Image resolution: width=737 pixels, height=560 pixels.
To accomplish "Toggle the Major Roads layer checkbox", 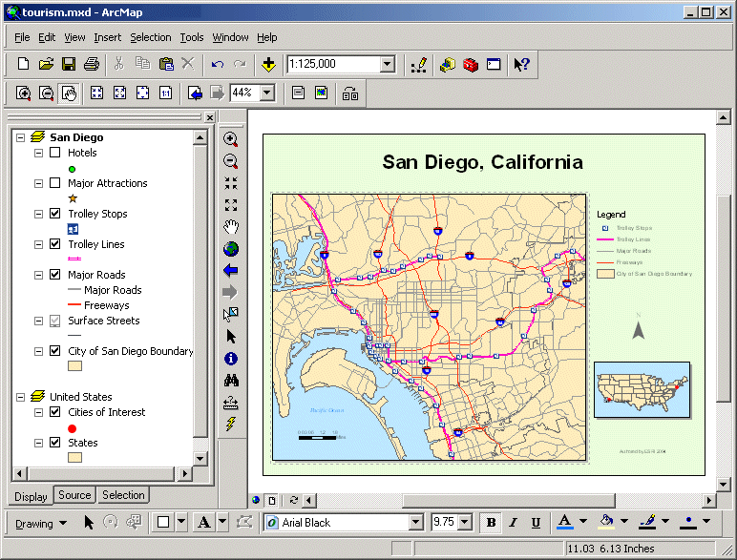I will coord(55,275).
